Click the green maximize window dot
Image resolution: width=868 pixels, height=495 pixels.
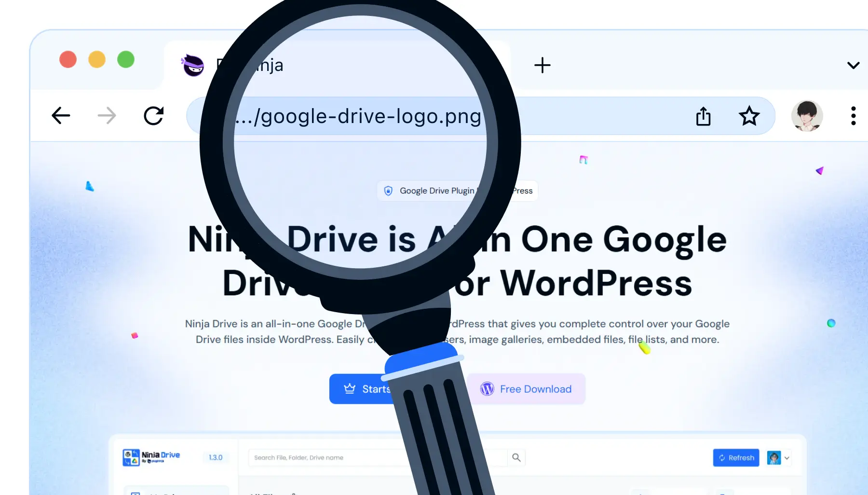(126, 59)
